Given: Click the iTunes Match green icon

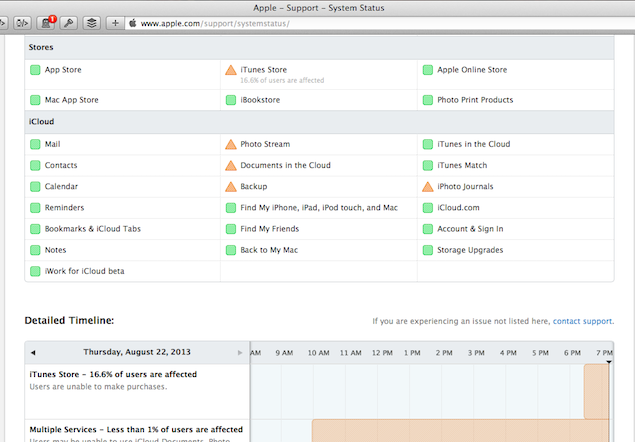Looking at the screenshot, I should (428, 165).
